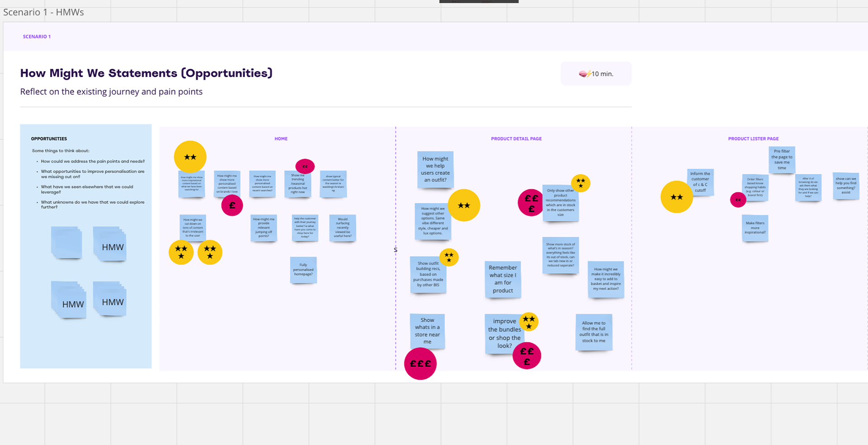Image resolution: width=868 pixels, height=445 pixels.
Task: Select note 'improve the bundles or shop the look?'
Action: [505, 333]
